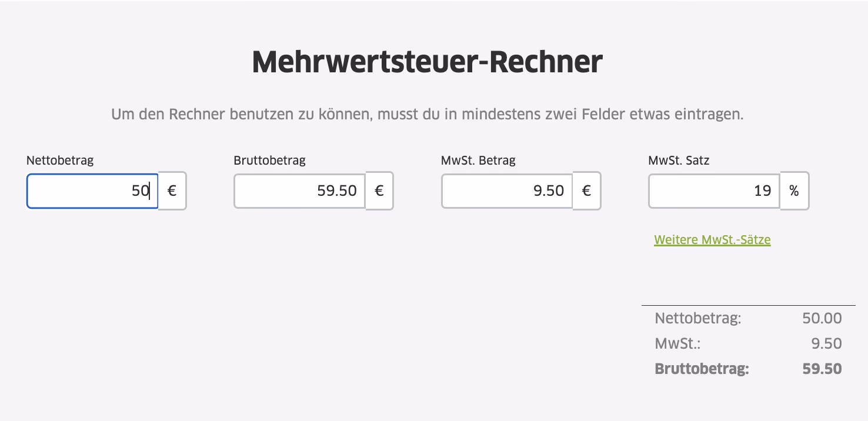
Task: Select the Bruttobetrag input showing 59.50
Action: 299,191
